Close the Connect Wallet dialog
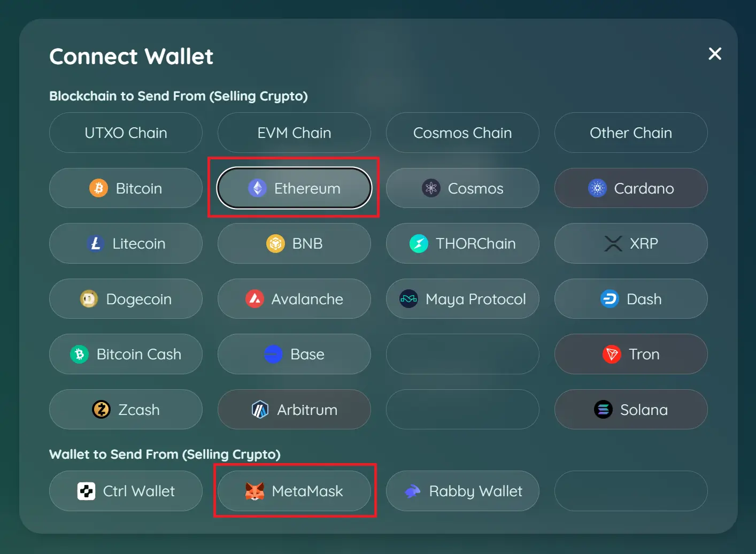This screenshot has width=756, height=554. pos(715,53)
